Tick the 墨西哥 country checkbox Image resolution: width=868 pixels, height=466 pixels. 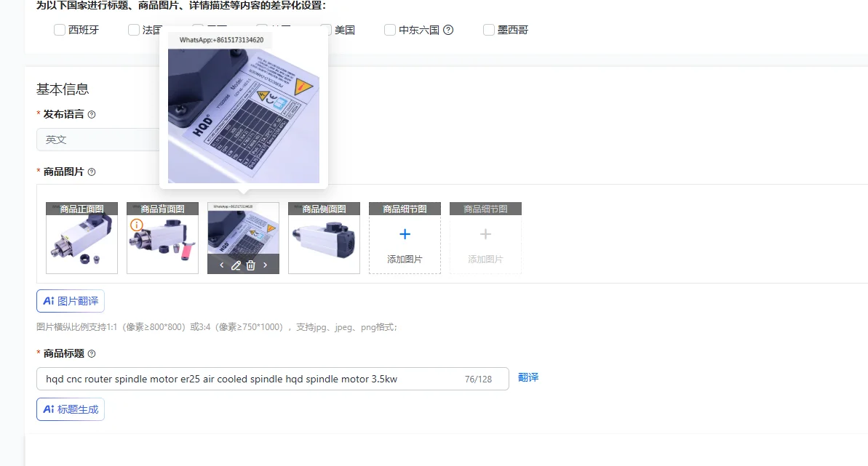pyautogui.click(x=488, y=30)
